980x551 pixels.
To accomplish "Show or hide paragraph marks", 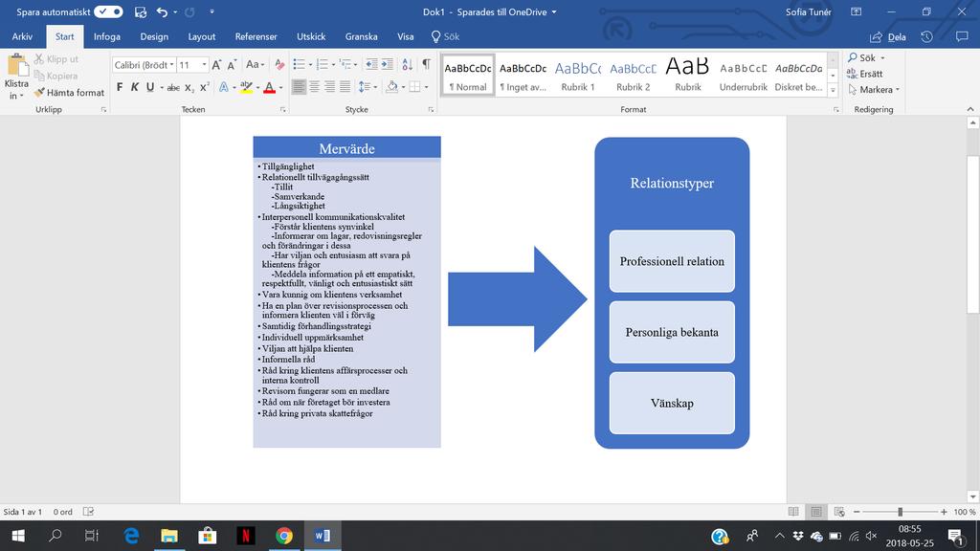I will 426,65.
